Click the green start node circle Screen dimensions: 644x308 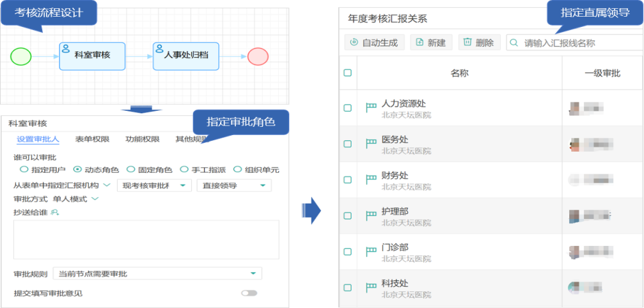(x=20, y=56)
